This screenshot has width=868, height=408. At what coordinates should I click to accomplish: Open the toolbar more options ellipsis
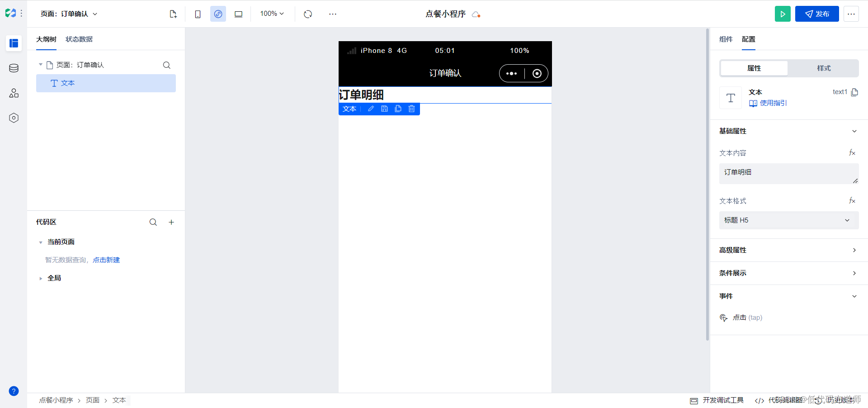(x=333, y=14)
